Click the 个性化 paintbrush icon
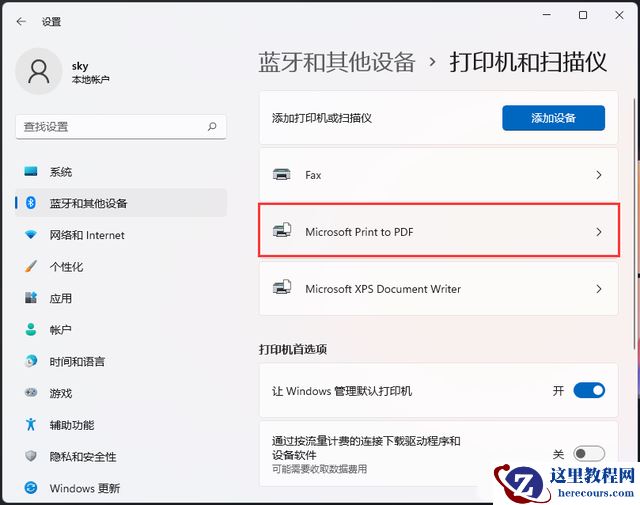 [x=31, y=266]
